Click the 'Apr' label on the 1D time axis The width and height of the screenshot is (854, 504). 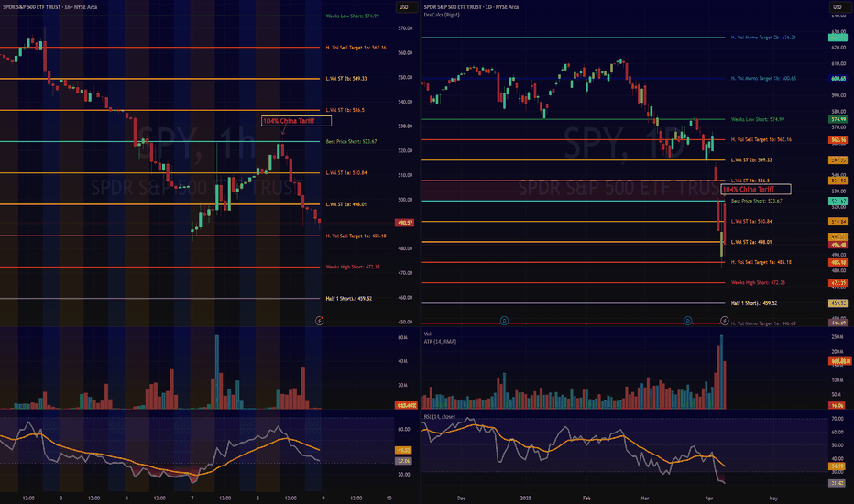pos(708,498)
